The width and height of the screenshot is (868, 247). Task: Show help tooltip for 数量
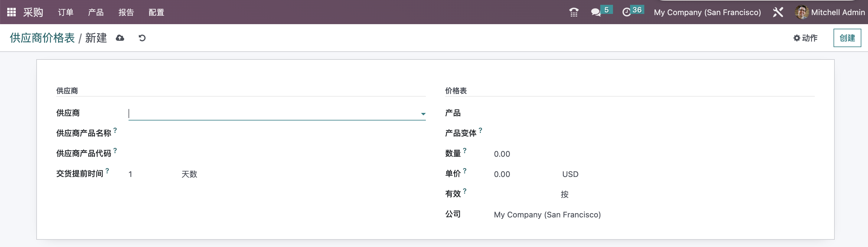pyautogui.click(x=465, y=150)
